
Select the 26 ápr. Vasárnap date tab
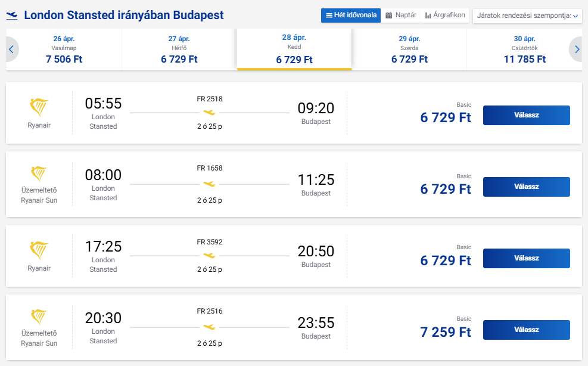coord(64,49)
